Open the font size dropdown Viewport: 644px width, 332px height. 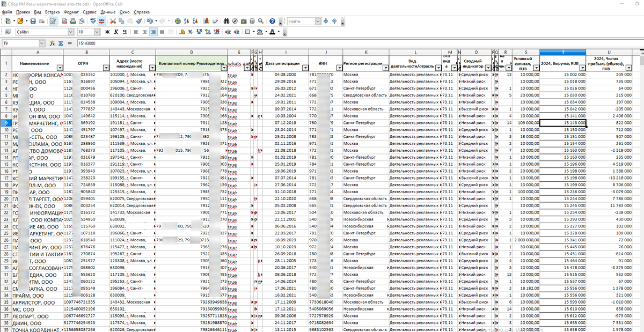[97, 32]
